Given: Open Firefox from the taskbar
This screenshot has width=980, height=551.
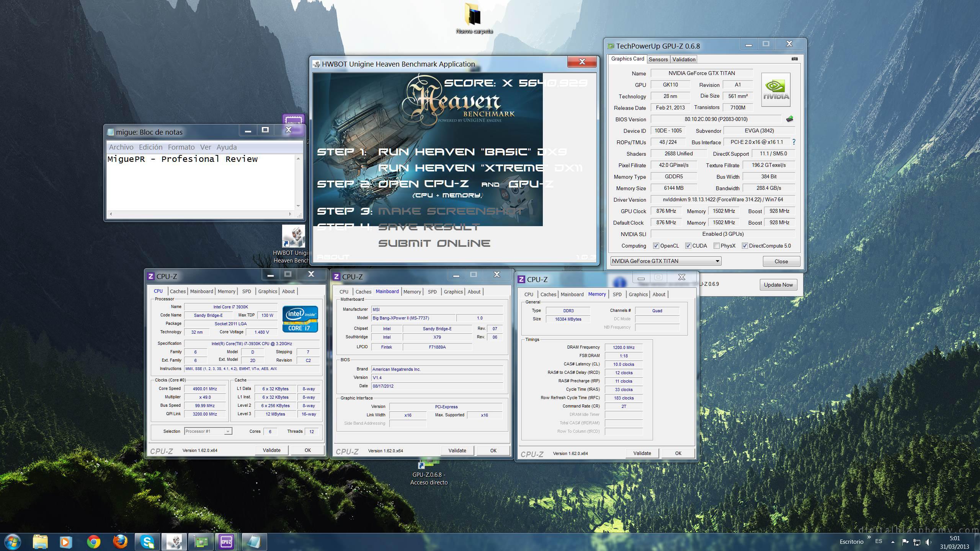Looking at the screenshot, I should point(120,542).
